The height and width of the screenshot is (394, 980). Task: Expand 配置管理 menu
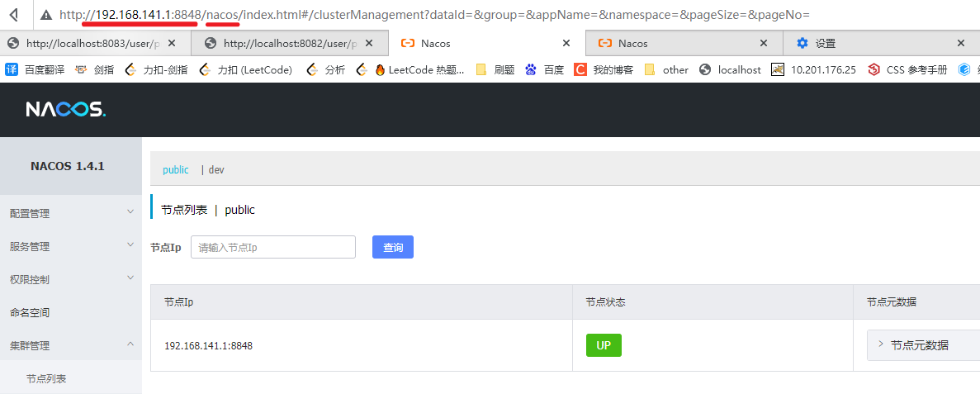click(x=71, y=213)
